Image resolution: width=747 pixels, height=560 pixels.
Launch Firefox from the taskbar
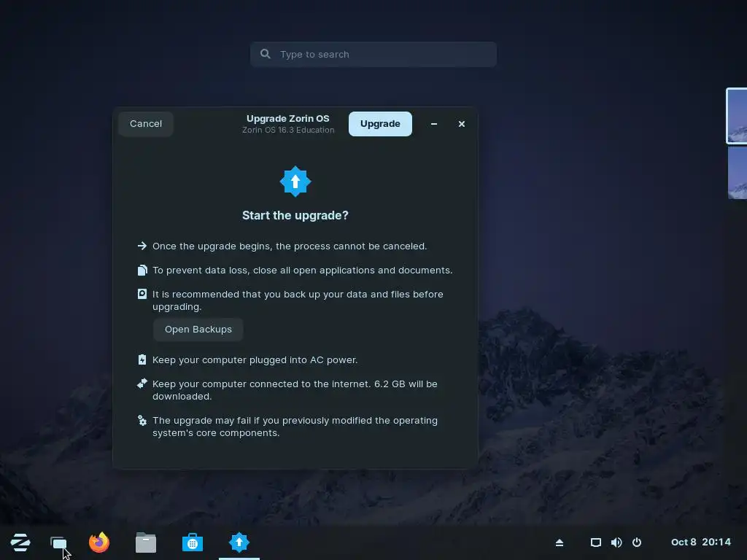pos(99,542)
